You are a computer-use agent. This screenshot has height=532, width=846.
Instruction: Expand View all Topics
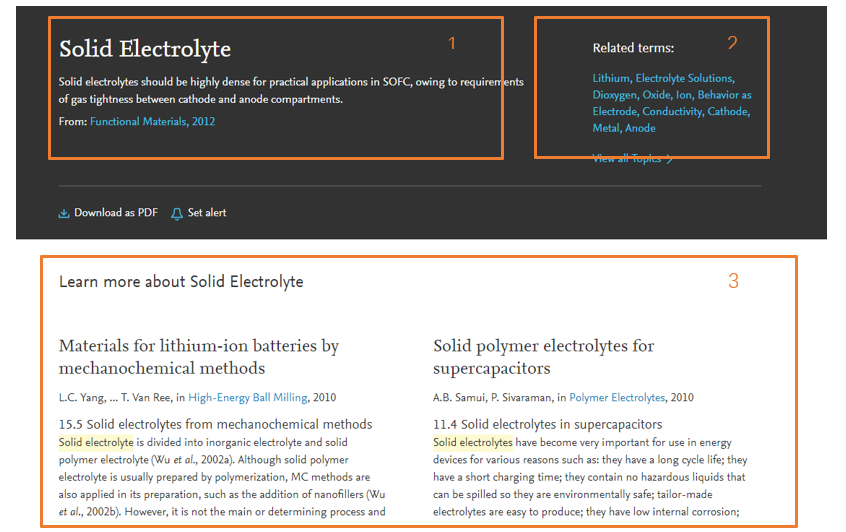pyautogui.click(x=632, y=159)
